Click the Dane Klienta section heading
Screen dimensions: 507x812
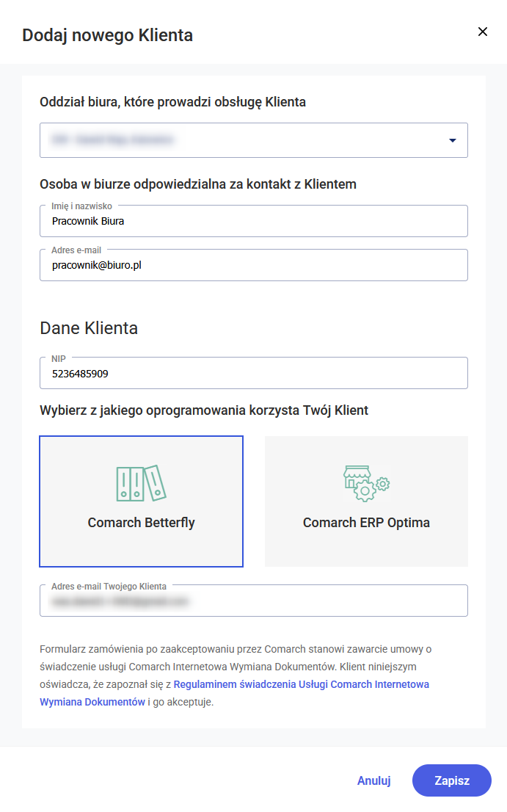point(89,328)
